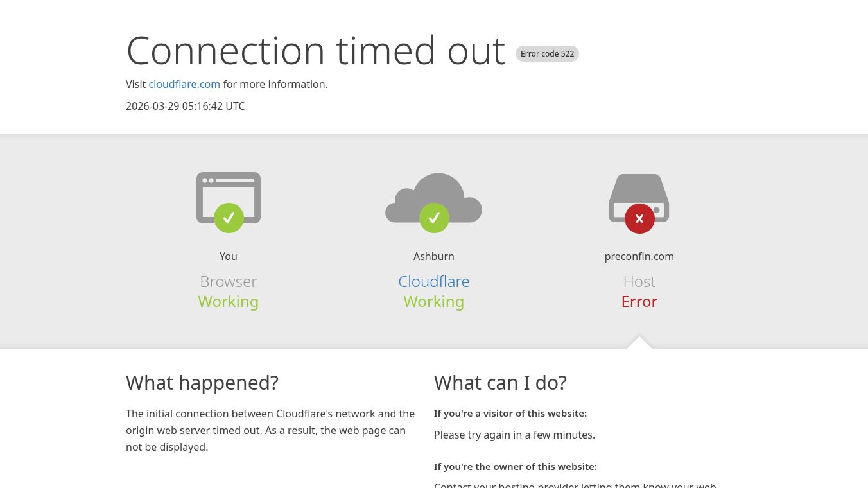Click the Ashburn location label
Screen dimensions: 868x488
tap(434, 256)
